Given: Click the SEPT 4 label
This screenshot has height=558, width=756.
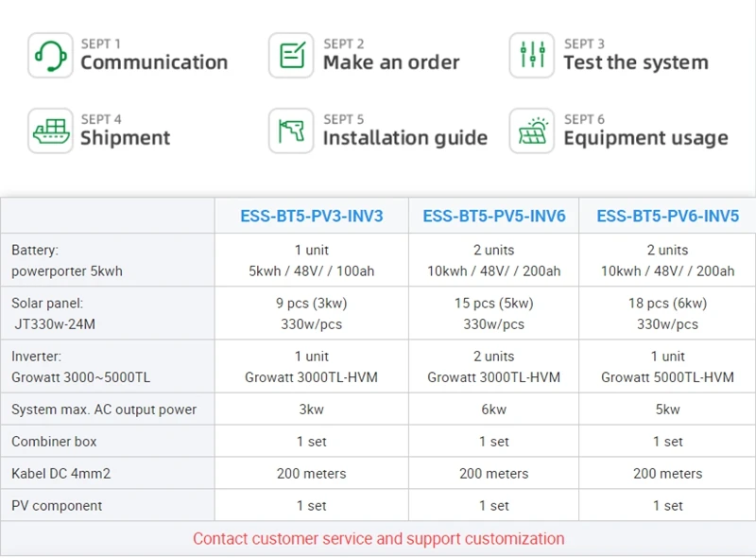Looking at the screenshot, I should click(x=101, y=119).
